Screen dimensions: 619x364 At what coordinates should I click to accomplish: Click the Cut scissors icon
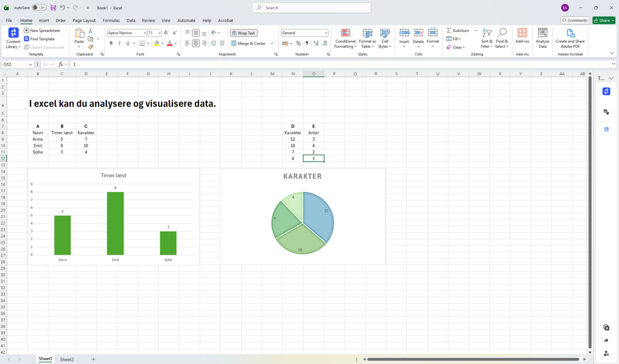pyautogui.click(x=90, y=30)
